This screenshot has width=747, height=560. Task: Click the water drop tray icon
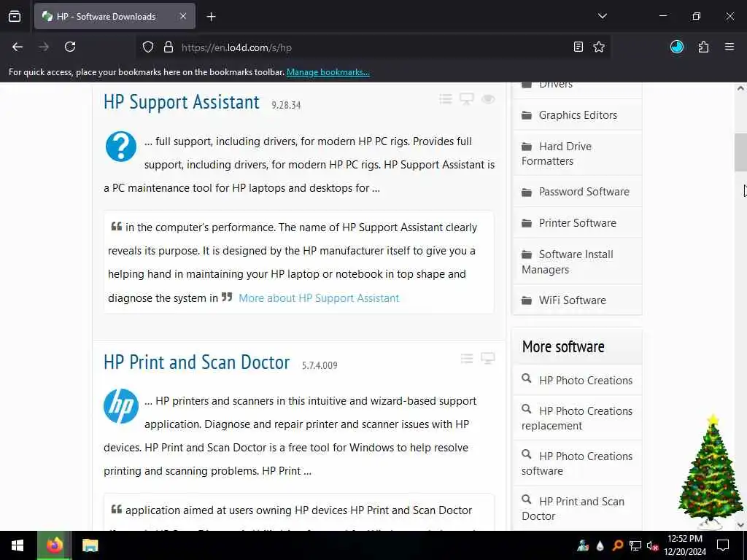pyautogui.click(x=600, y=545)
